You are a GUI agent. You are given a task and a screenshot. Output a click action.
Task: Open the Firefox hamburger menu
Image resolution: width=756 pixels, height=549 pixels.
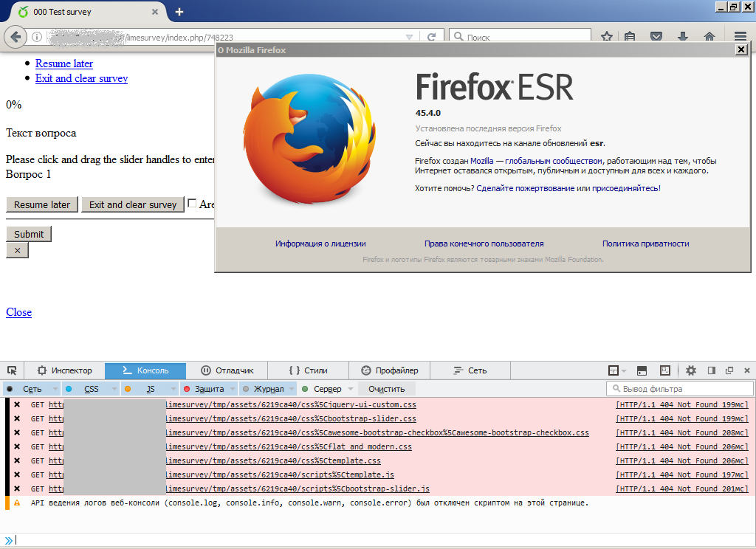click(740, 37)
